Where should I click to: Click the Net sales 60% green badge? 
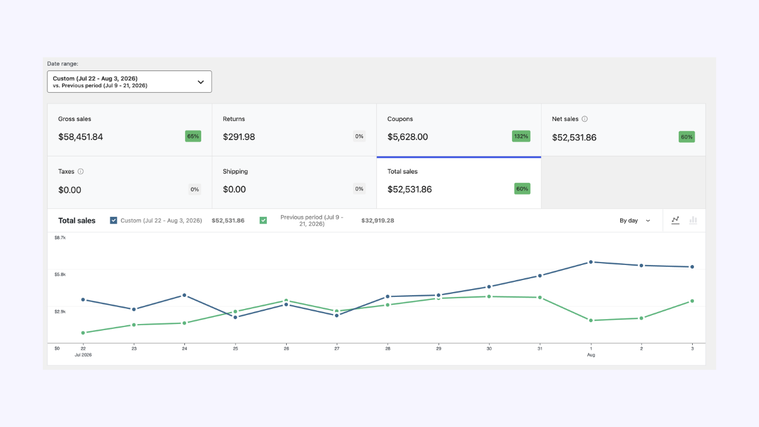click(x=686, y=137)
